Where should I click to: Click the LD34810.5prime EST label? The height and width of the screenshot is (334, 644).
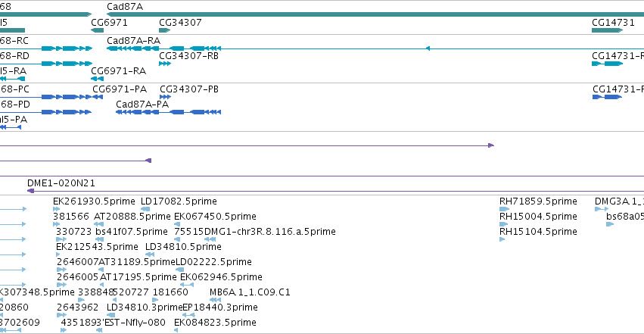coord(183,247)
